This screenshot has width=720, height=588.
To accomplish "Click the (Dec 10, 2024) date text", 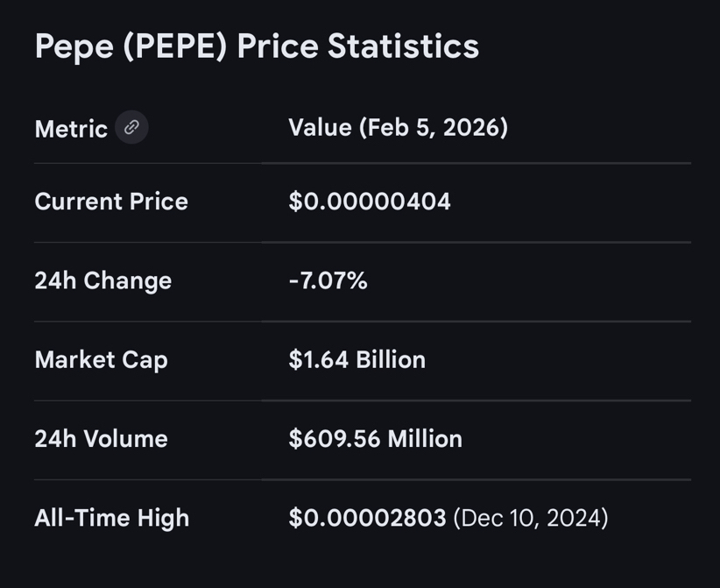I will (x=531, y=517).
